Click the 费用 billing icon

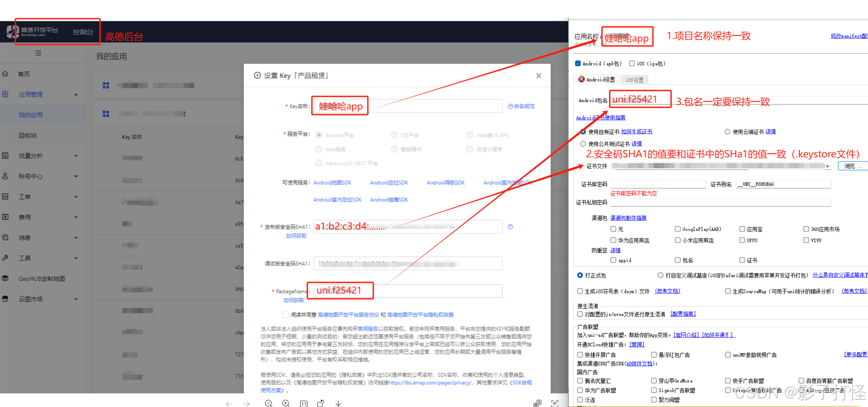click(5, 217)
